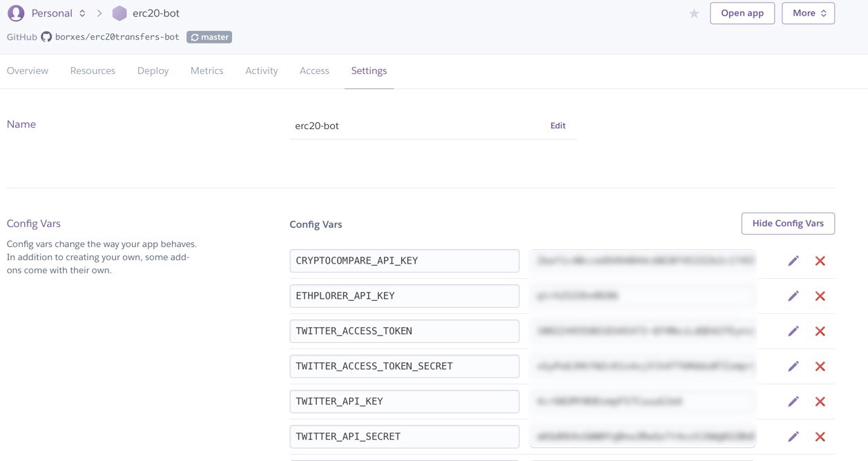
Task: Edit TWITTER_ACCESS_TOKEN using pencil icon
Action: (793, 331)
